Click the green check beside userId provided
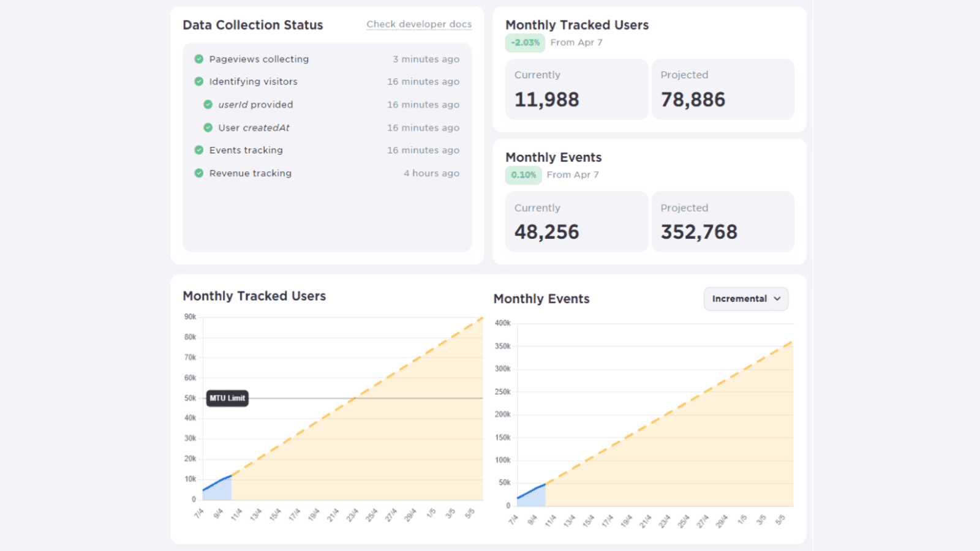Screen dimensions: 980x551 point(208,105)
